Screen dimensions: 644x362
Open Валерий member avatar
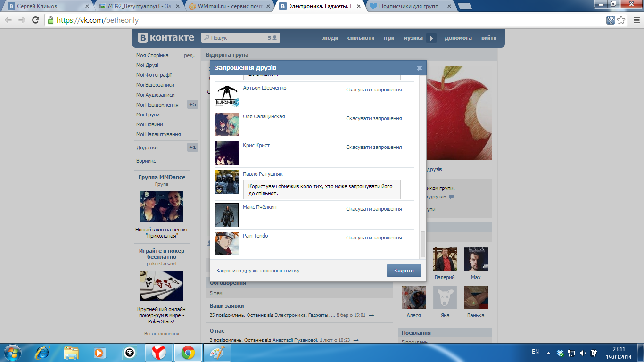(445, 259)
